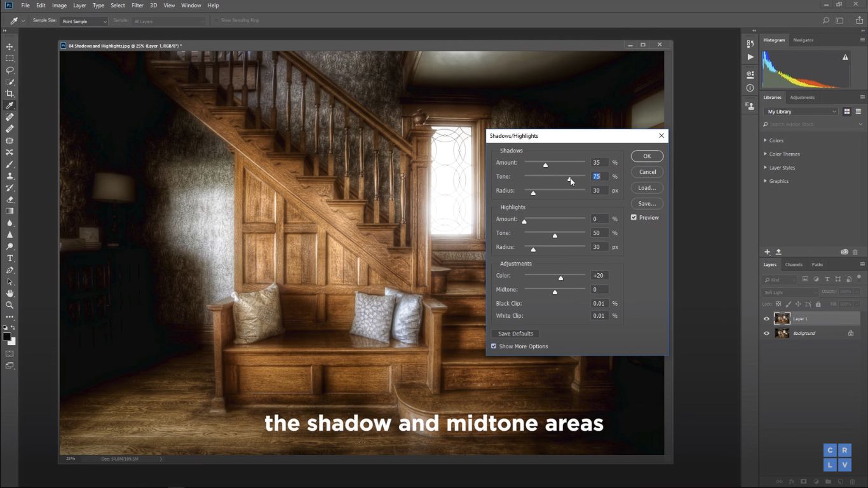
Task: Click the search icon in options bar
Action: (x=826, y=20)
